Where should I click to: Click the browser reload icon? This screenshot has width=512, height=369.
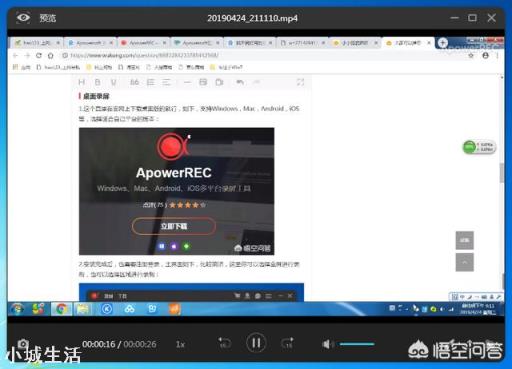(x=39, y=55)
